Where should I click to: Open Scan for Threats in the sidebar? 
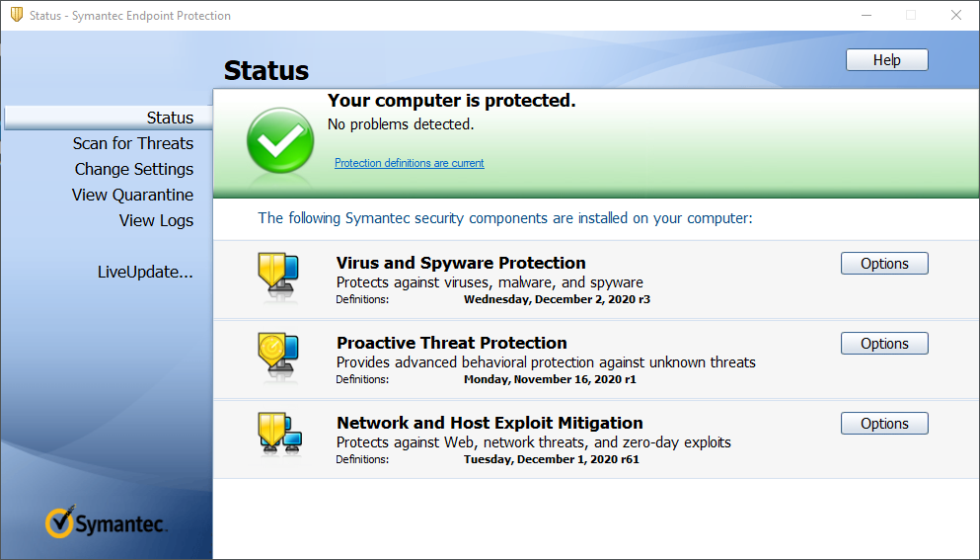133,143
